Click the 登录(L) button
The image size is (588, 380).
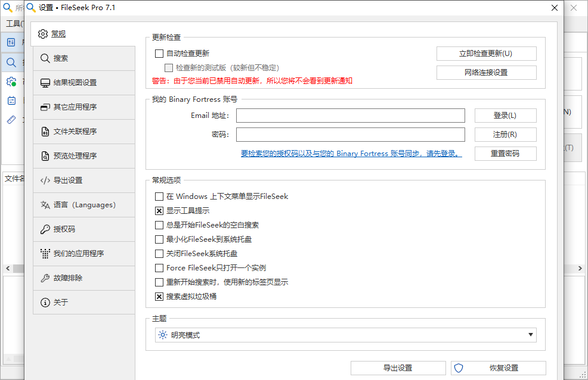click(x=506, y=116)
